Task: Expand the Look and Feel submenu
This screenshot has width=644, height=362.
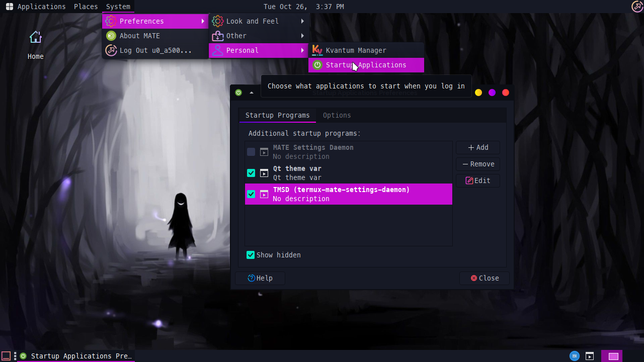Action: [259, 21]
